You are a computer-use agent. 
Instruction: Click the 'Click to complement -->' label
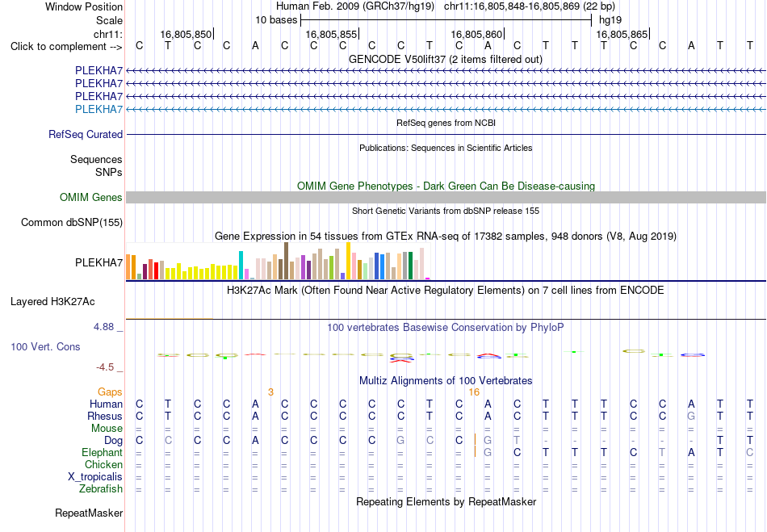pyautogui.click(x=66, y=47)
